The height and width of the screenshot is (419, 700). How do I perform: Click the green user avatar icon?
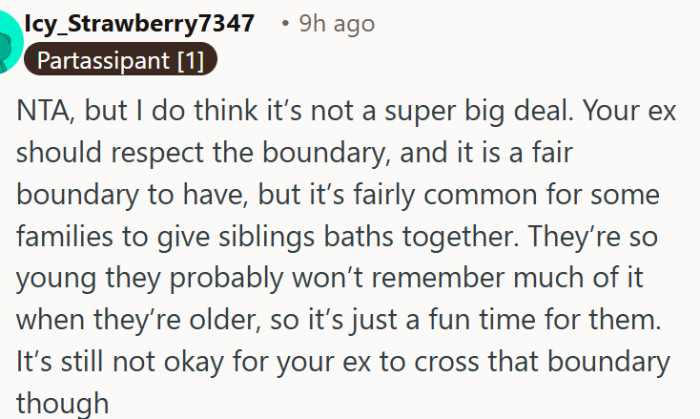click(8, 40)
